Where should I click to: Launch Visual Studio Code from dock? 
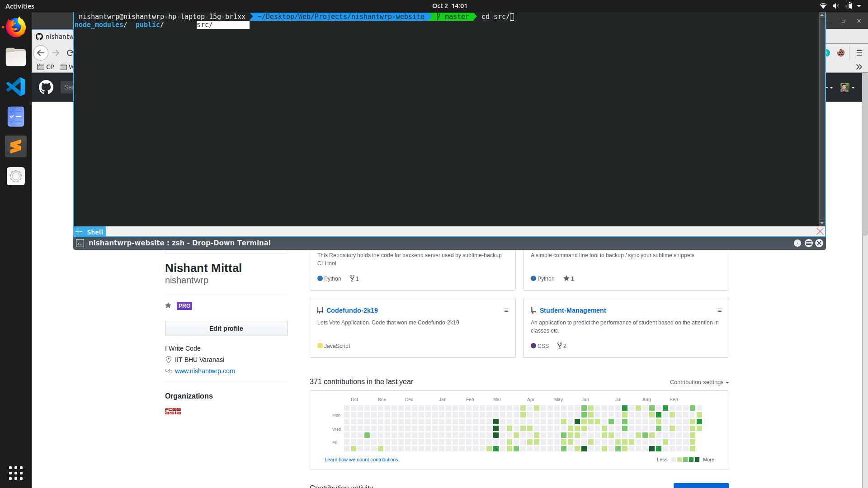point(16,87)
